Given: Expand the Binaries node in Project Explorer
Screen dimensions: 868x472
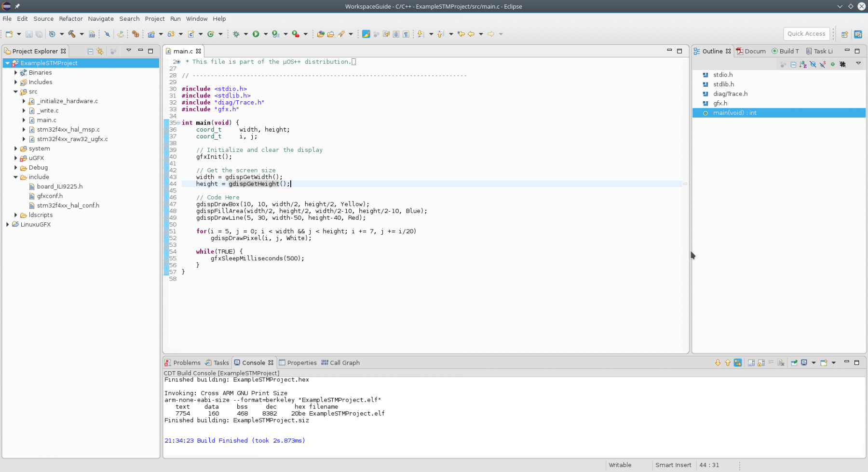Looking at the screenshot, I should 14,72.
